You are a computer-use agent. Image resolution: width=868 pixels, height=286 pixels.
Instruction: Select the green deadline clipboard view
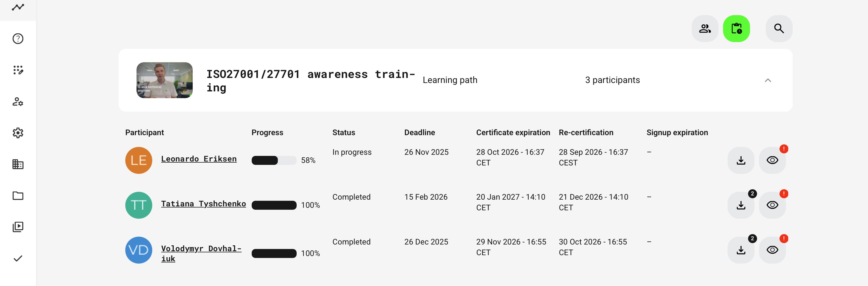click(736, 29)
